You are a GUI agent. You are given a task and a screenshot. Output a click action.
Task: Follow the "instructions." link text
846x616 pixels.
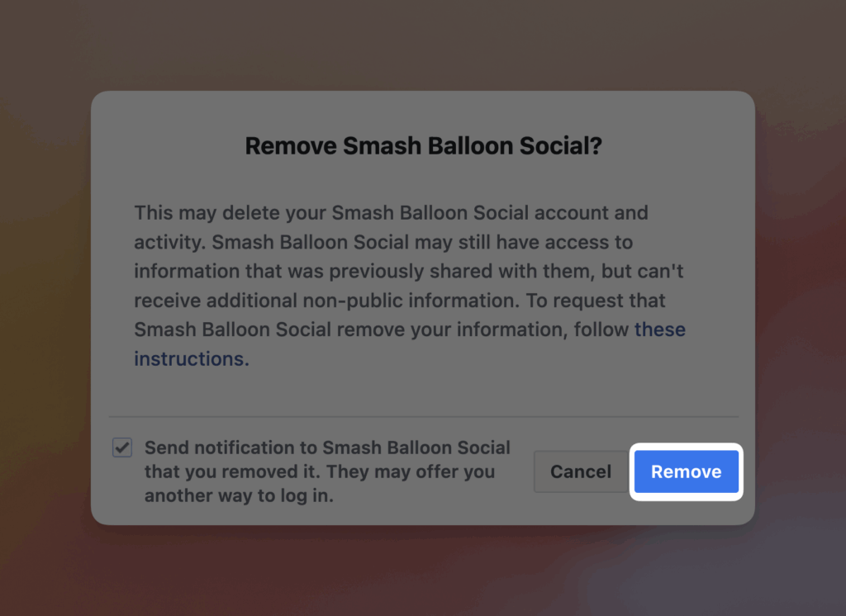pyautogui.click(x=191, y=359)
